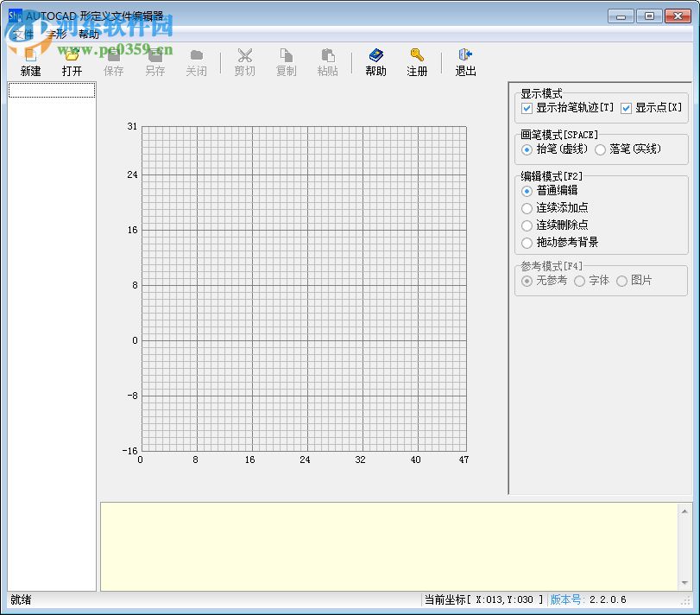
Task: Select 连续添加点 editing mode
Action: (527, 208)
